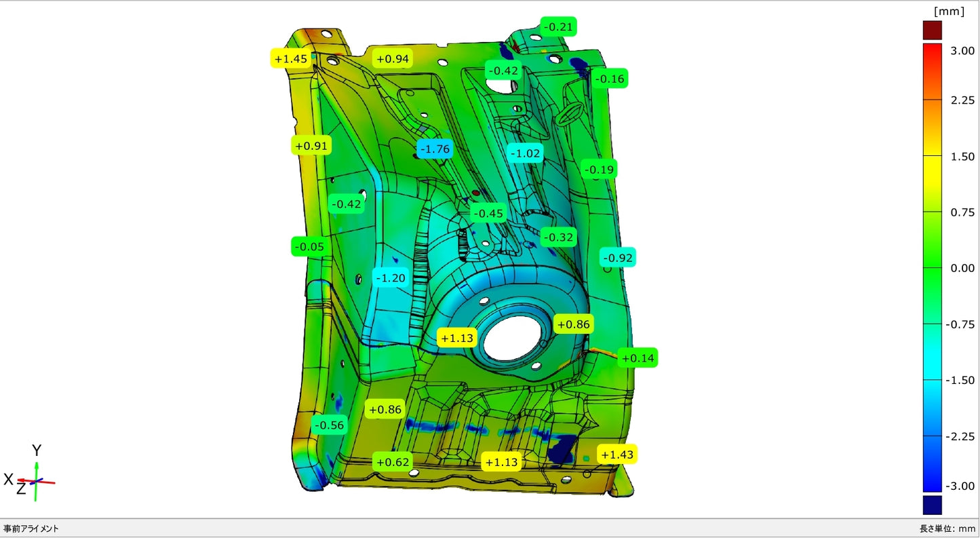
Task: Click the dark red upper-limit legend swatch
Action: click(933, 31)
